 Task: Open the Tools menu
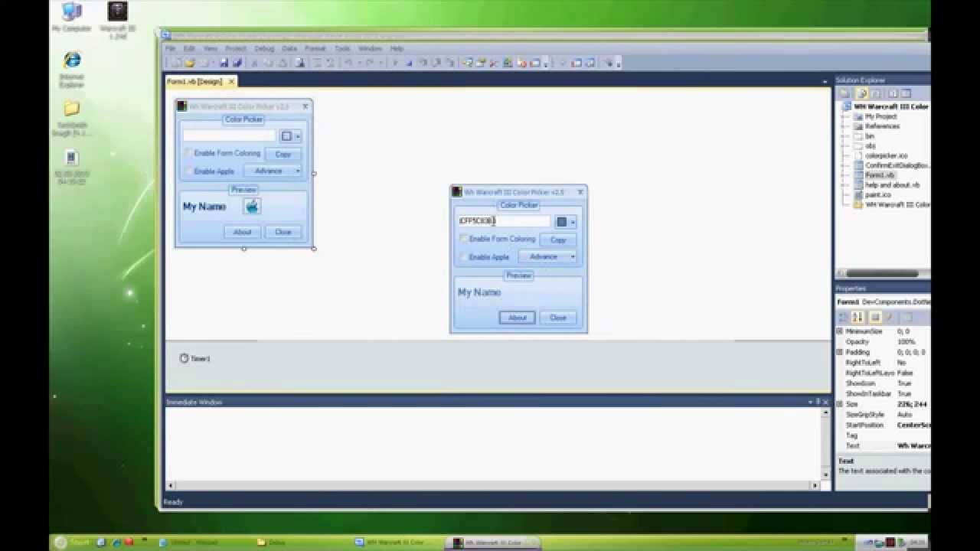[342, 48]
